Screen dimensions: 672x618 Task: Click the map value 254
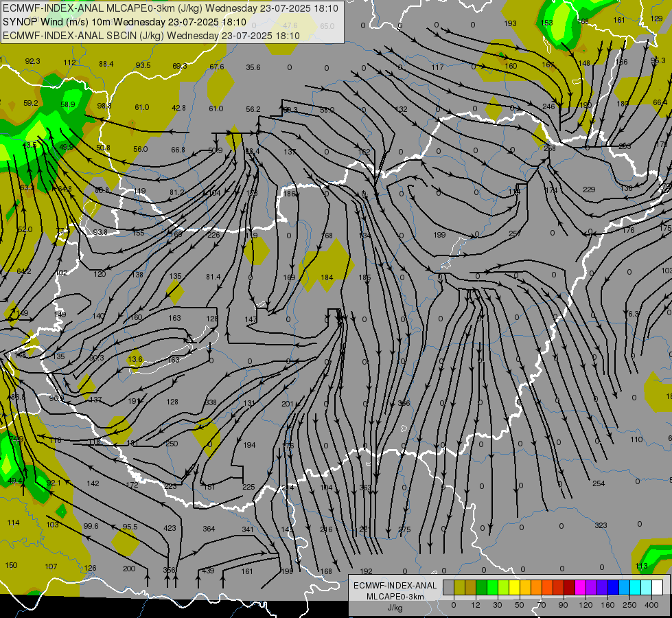(x=599, y=483)
